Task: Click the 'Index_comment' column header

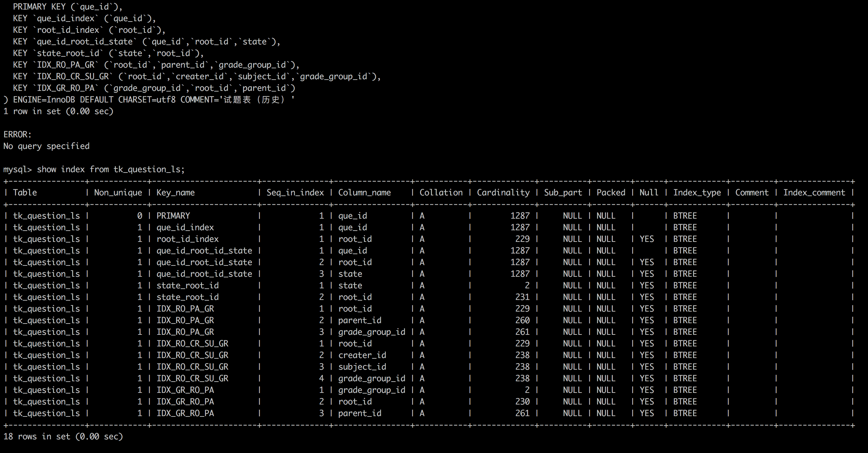Action: [814, 193]
